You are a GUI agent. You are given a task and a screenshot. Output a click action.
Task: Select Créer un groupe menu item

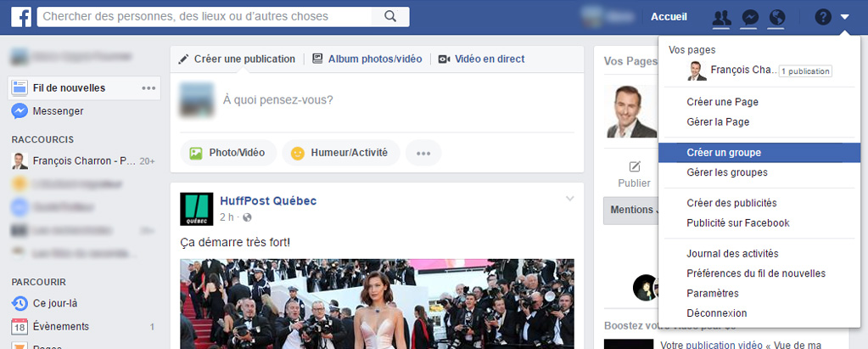point(724,153)
